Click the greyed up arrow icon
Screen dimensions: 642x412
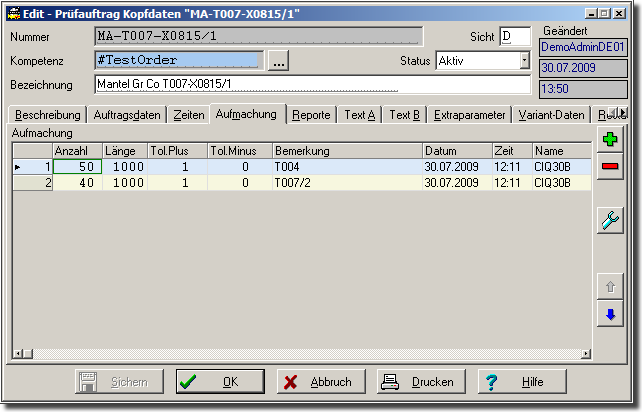[609, 287]
